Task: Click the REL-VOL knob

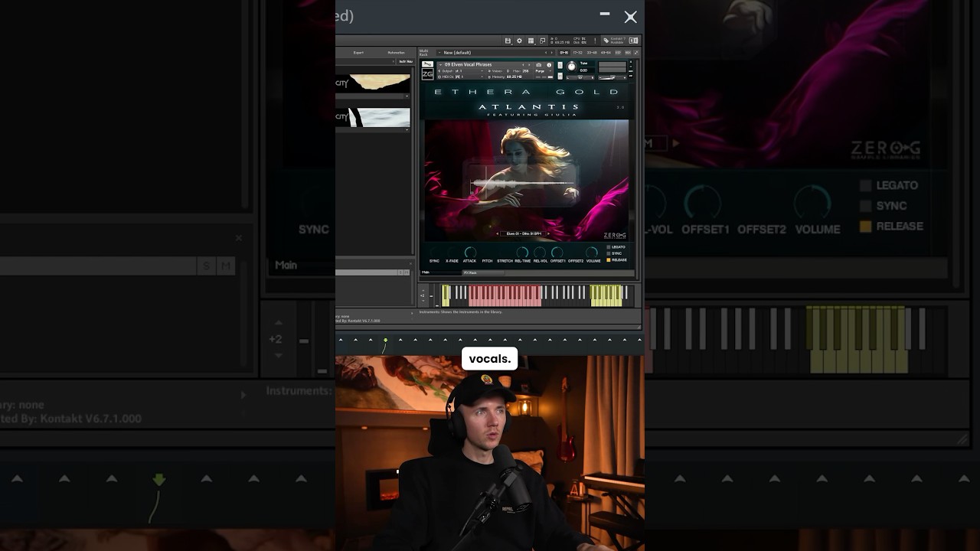Action: point(540,253)
